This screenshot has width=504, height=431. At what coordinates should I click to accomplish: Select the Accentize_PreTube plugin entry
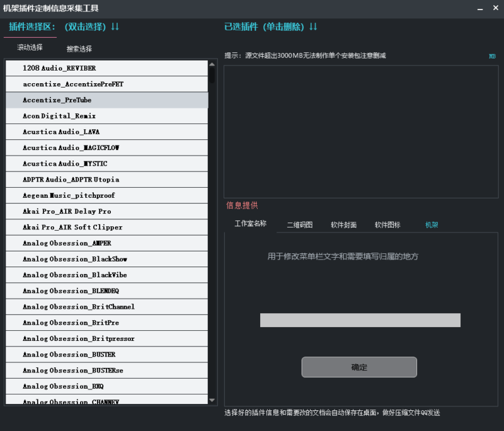click(x=106, y=100)
